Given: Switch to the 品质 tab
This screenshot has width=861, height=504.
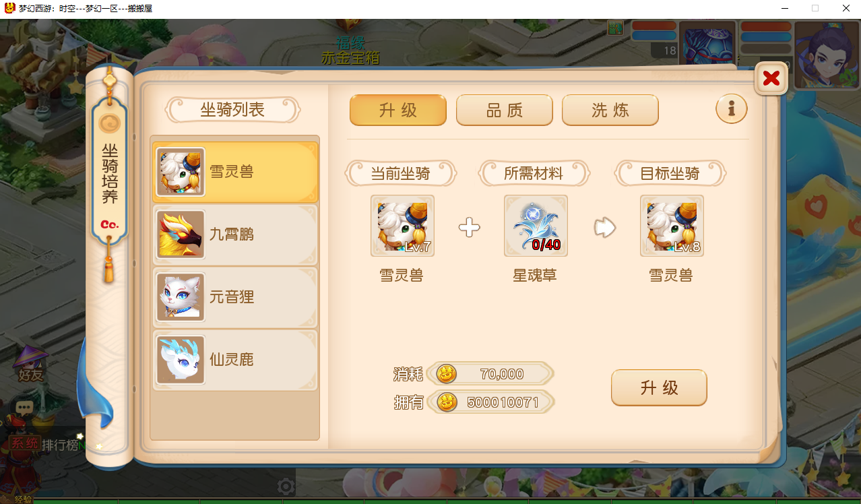Looking at the screenshot, I should 505,110.
